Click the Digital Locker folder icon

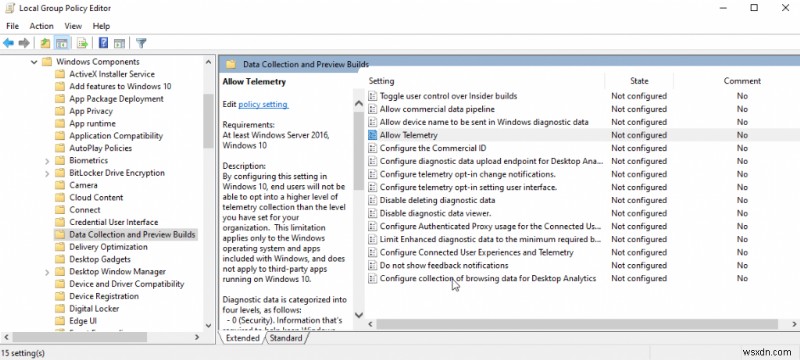pyautogui.click(x=60, y=308)
